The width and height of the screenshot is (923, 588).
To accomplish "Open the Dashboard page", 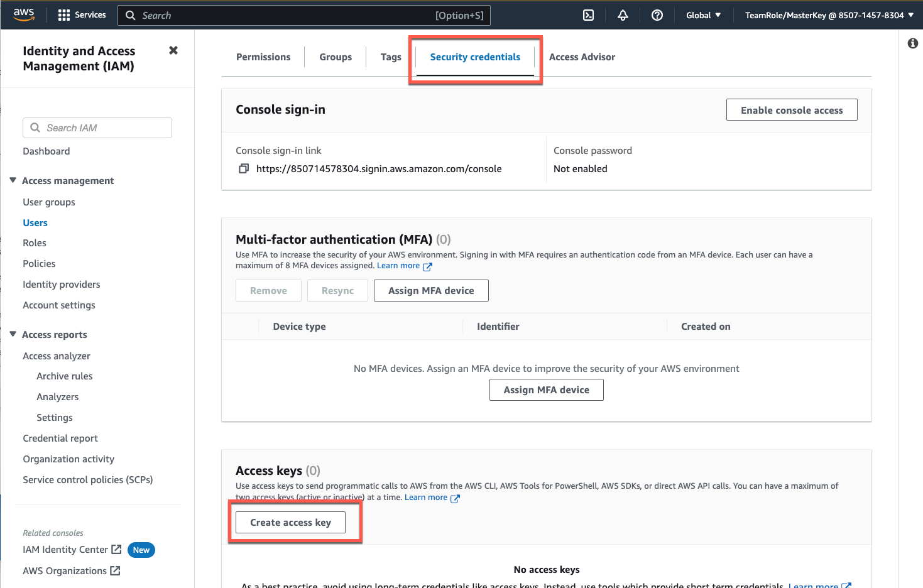I will [46, 151].
